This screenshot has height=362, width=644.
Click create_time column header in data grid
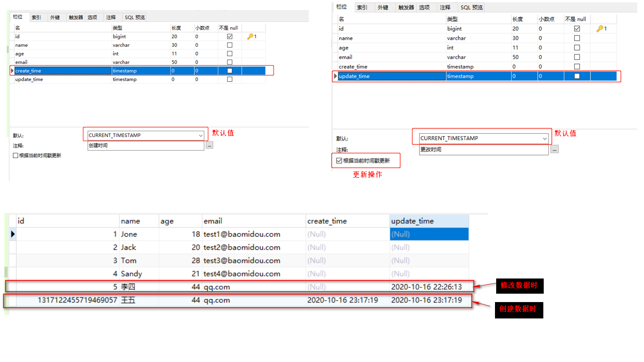click(x=348, y=221)
